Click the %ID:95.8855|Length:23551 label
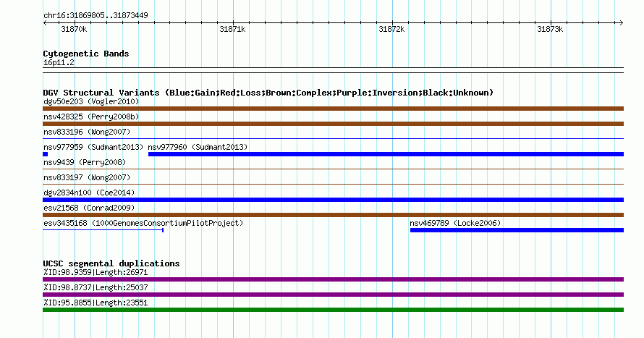 [96, 303]
